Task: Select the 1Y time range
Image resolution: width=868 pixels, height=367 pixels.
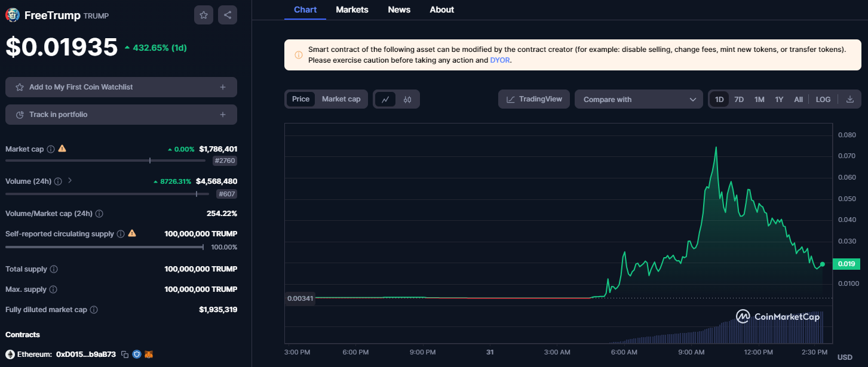Action: click(779, 99)
